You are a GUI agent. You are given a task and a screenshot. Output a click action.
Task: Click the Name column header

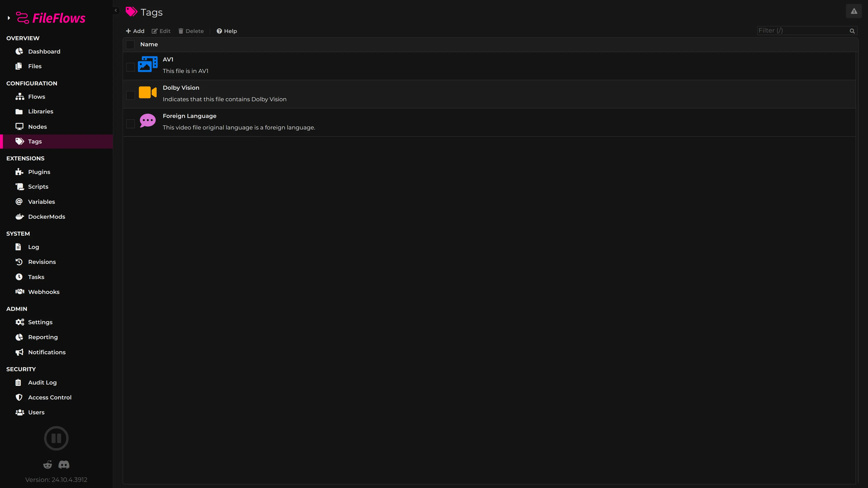pos(149,45)
